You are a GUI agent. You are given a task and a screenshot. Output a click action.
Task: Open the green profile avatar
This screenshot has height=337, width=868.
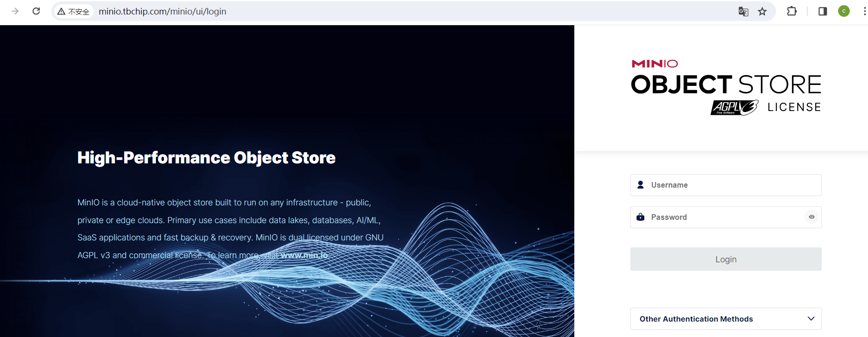click(844, 11)
